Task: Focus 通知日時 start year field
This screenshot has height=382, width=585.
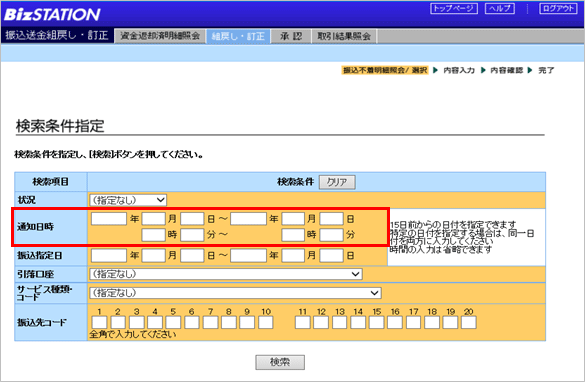Action: (109, 219)
